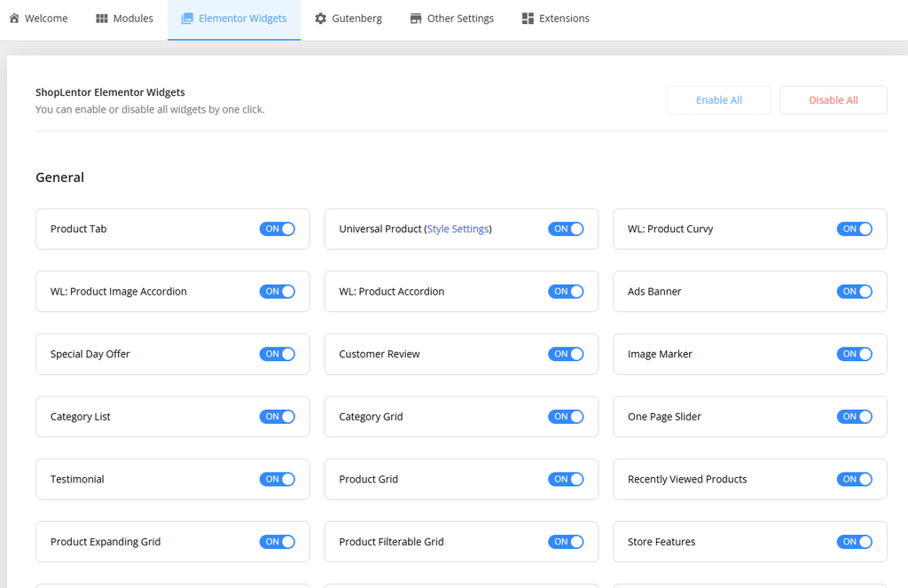Turn off the Customer Review toggle
Viewport: 908px width, 588px height.
[x=566, y=354]
